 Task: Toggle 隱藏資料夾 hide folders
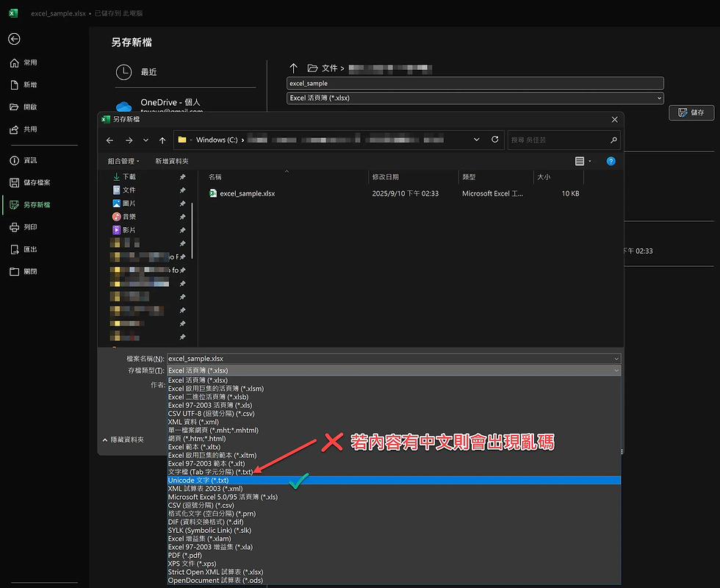[x=123, y=440]
